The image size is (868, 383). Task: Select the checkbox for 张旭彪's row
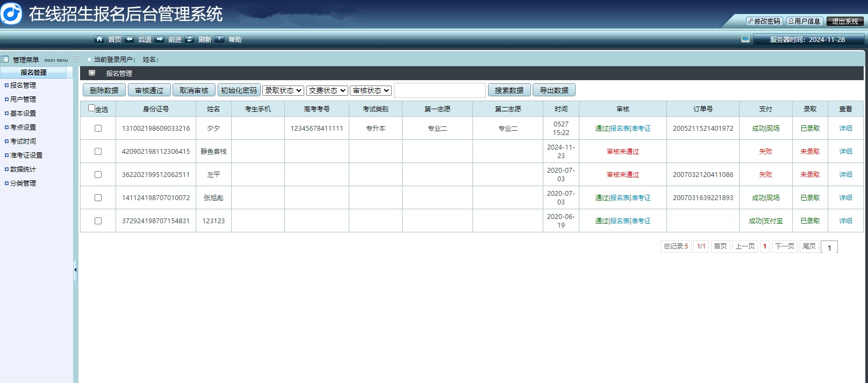(x=98, y=198)
